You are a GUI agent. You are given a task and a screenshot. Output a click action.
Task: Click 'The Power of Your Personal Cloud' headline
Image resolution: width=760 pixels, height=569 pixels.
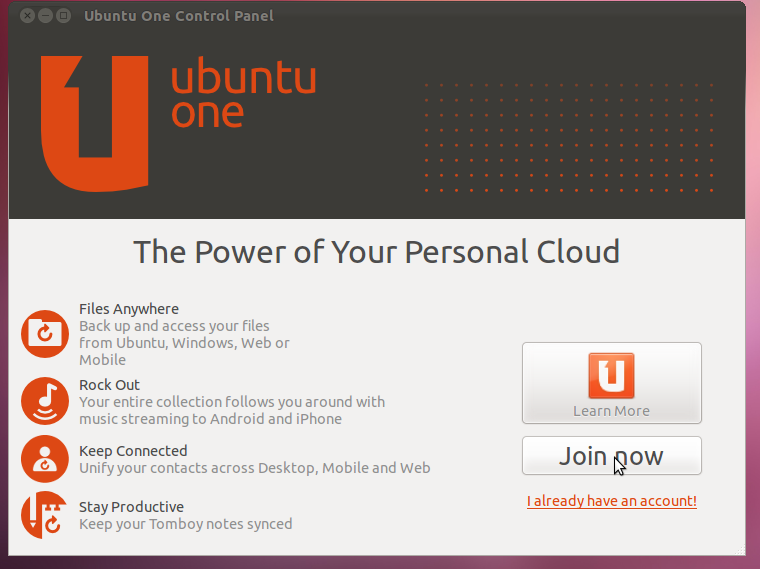377,252
